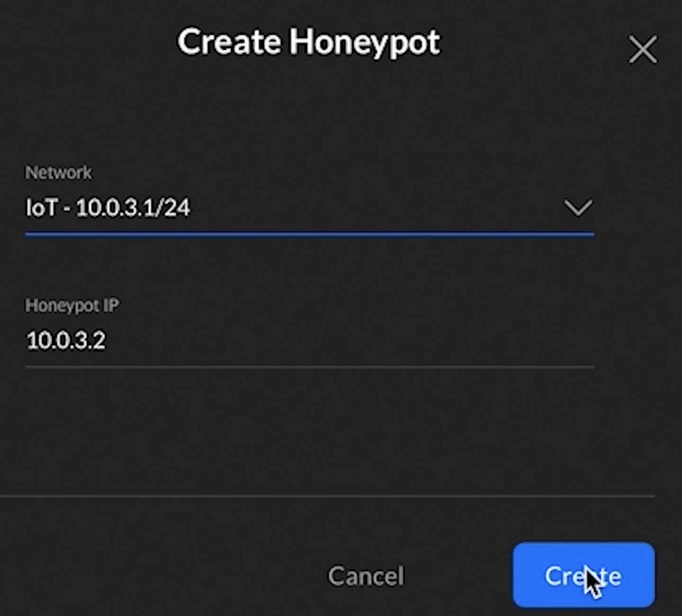Confirm with the blue Create button
The height and width of the screenshot is (616, 682).
click(x=583, y=575)
